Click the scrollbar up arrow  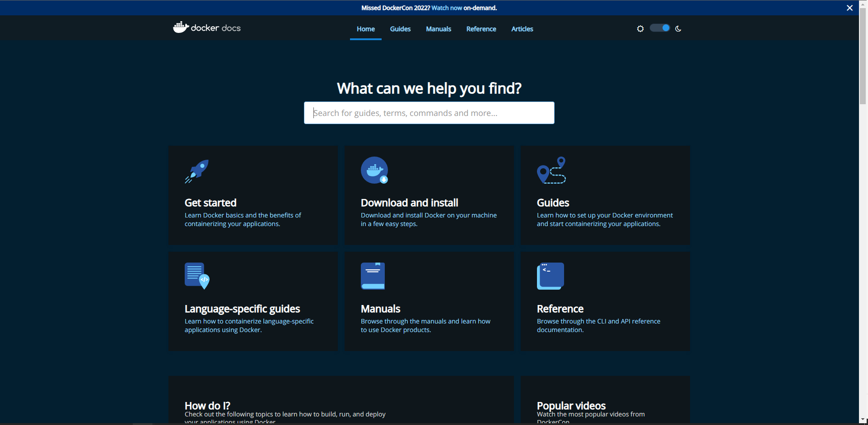[x=863, y=4]
